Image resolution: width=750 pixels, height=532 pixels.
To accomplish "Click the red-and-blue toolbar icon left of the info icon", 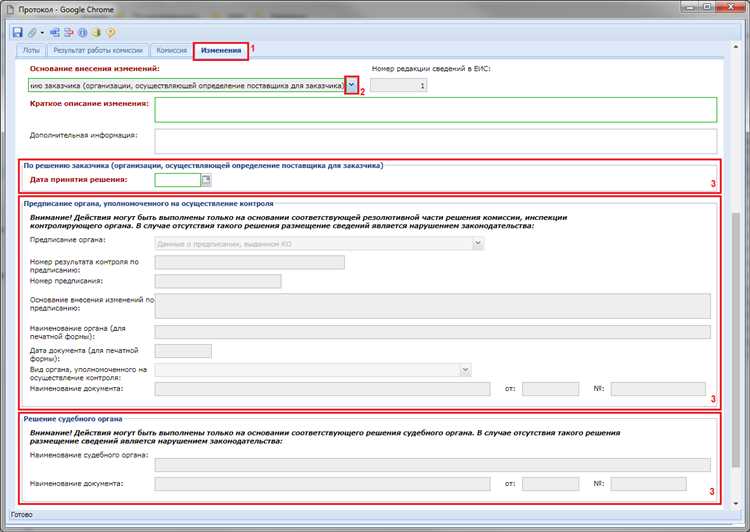I will pos(68,32).
